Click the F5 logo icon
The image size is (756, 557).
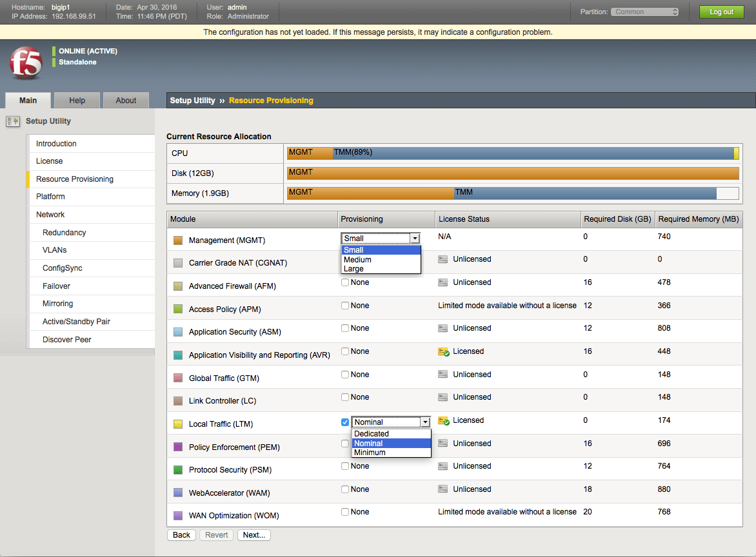tap(26, 63)
